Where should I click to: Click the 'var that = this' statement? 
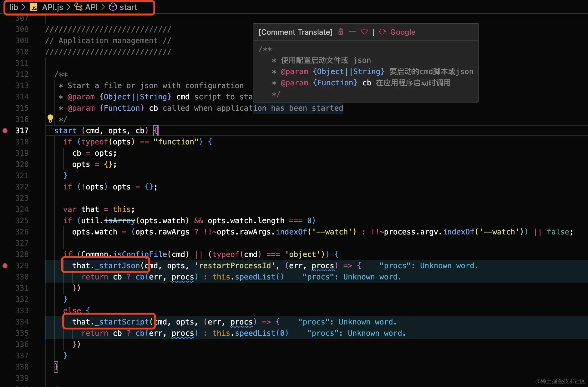[x=99, y=209]
